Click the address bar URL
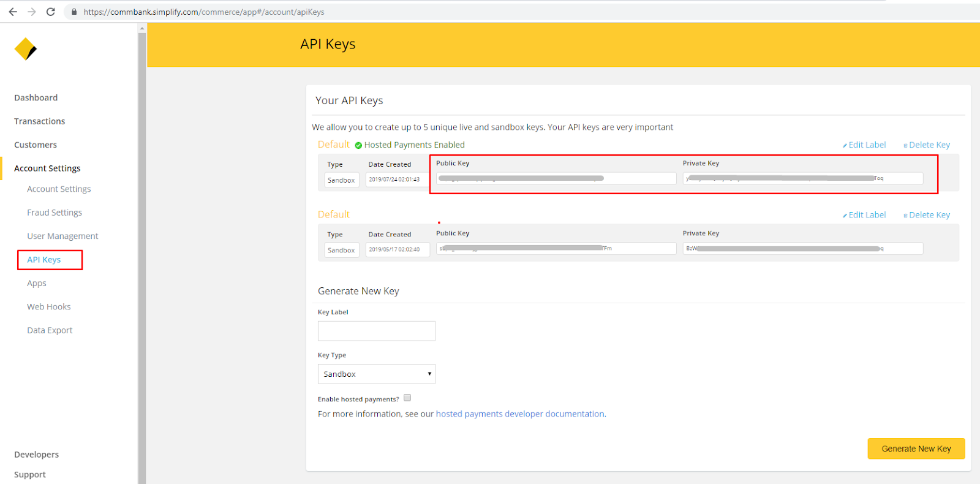The image size is (980, 484). (204, 12)
